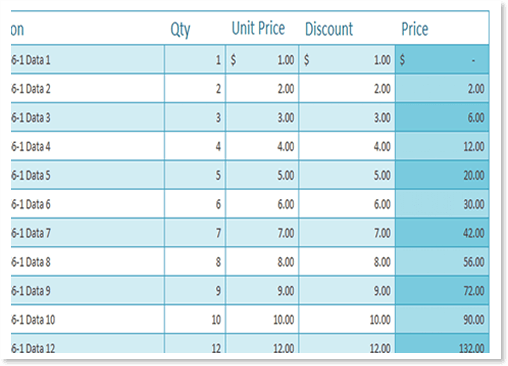
Task: Select the Unit Price cell showing 3.00
Action: (262, 117)
